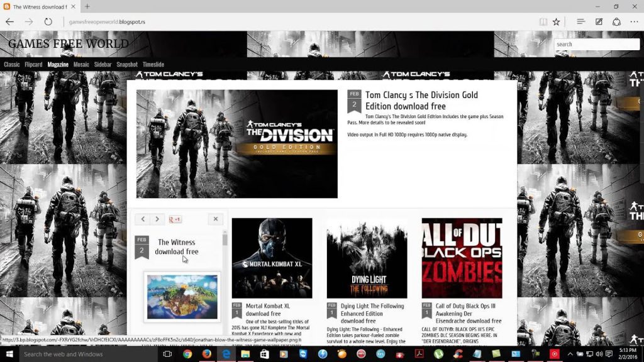
Task: Close The Witness post popup
Action: pyautogui.click(x=216, y=219)
